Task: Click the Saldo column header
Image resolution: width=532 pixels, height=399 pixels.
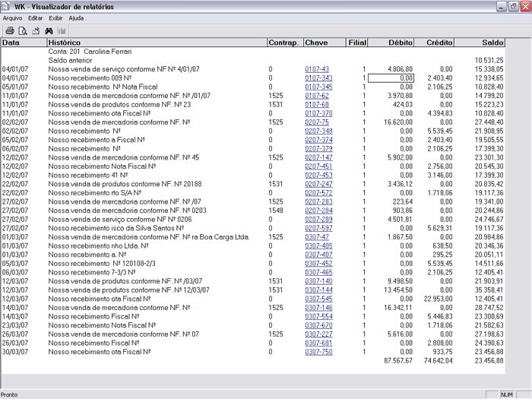Action: coord(493,43)
